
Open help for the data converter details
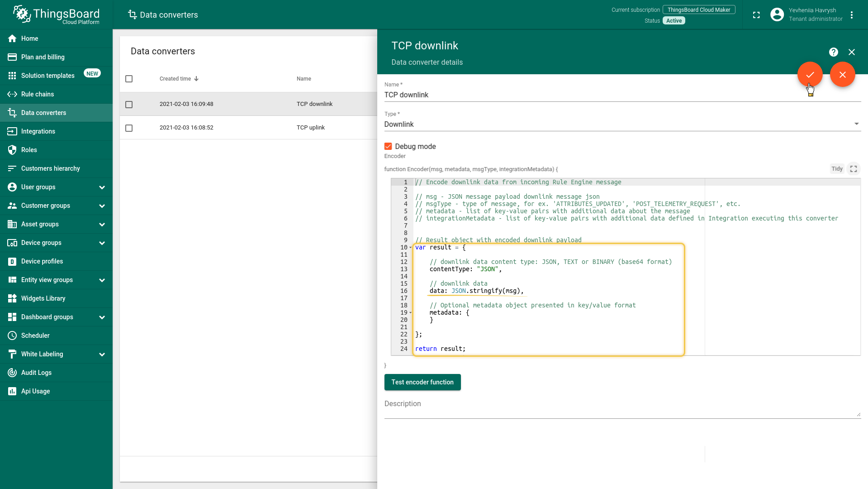click(x=833, y=52)
